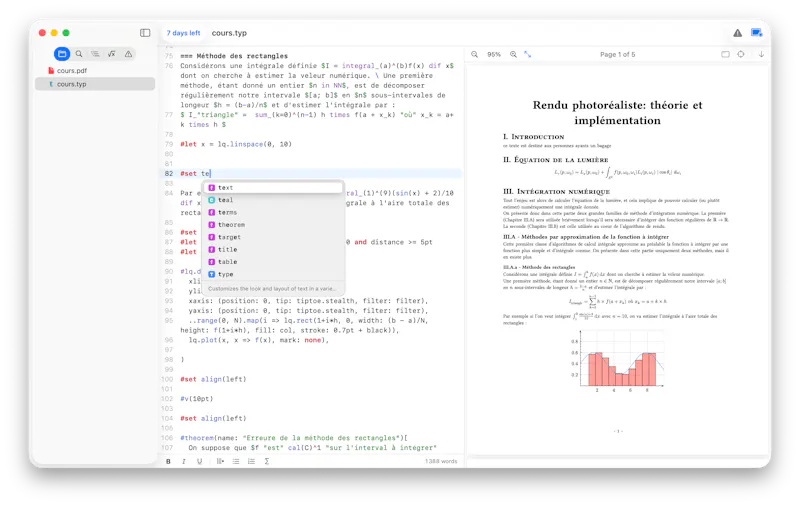Choose 'type' from the autocomplete list
This screenshot has width=800, height=506.
point(273,274)
